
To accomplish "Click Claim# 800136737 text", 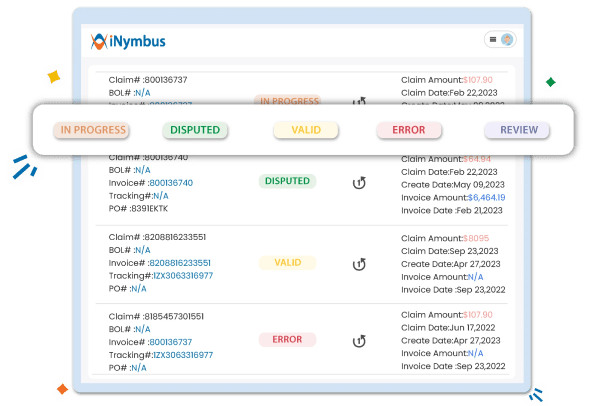I will point(148,80).
